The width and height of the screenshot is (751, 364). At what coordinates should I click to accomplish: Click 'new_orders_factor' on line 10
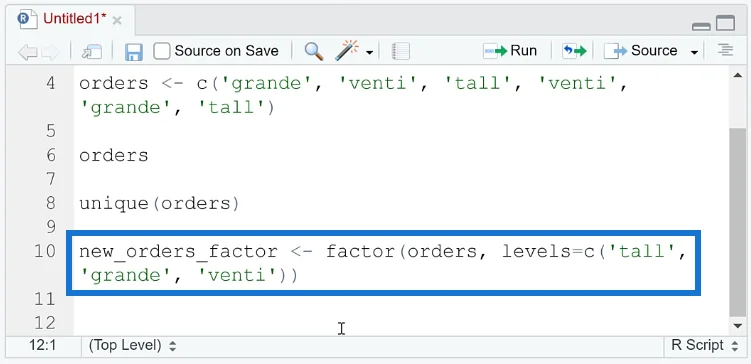pyautogui.click(x=178, y=252)
